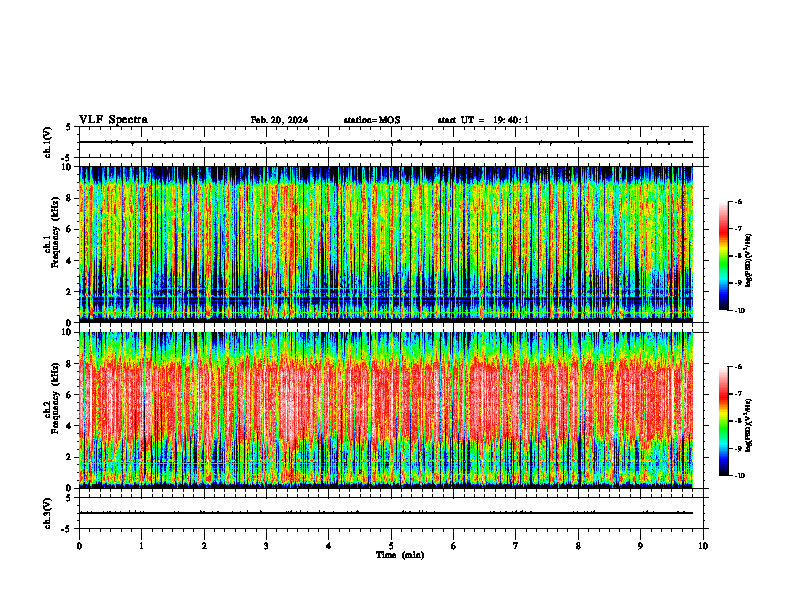Click the '-5' tick label of ch.1(V) axis
This screenshot has width=792, height=612.
point(67,157)
